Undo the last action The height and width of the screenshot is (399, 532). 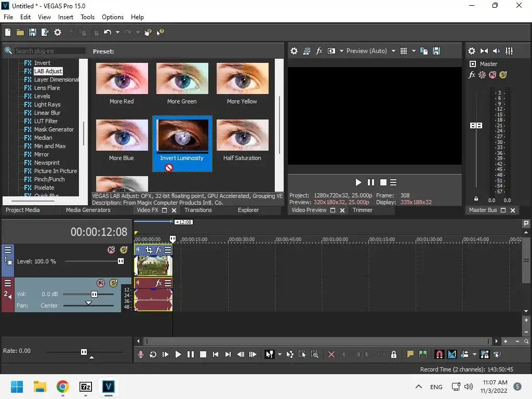108,32
